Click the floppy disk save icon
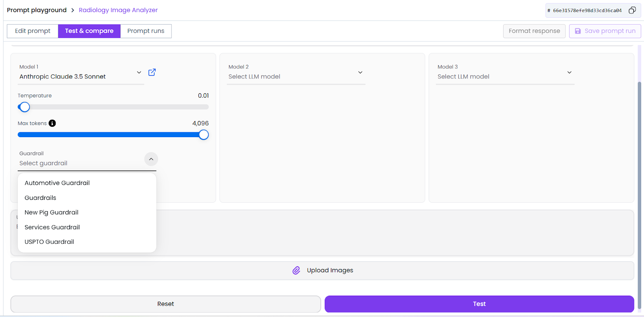Viewport: 644px width, 317px height. 578,31
